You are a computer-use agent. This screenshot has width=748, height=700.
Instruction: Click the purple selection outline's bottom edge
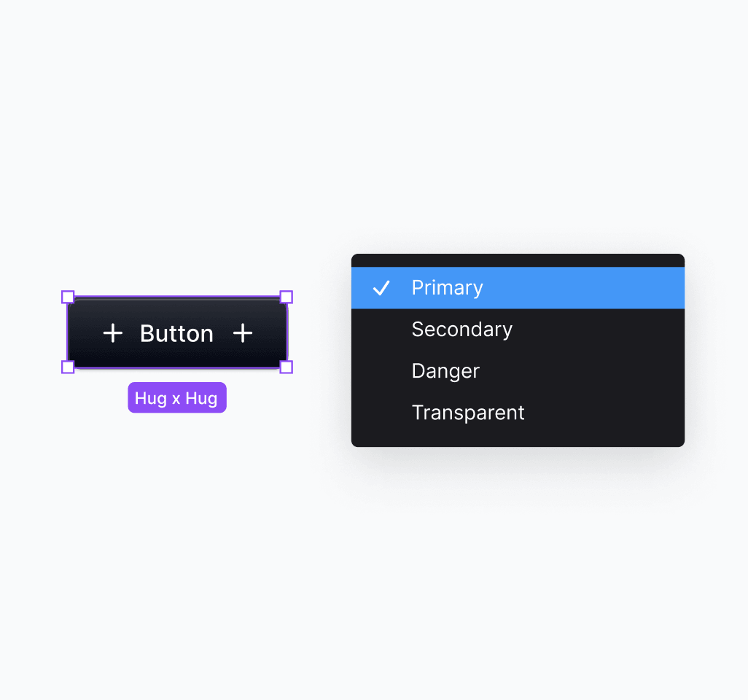177,367
